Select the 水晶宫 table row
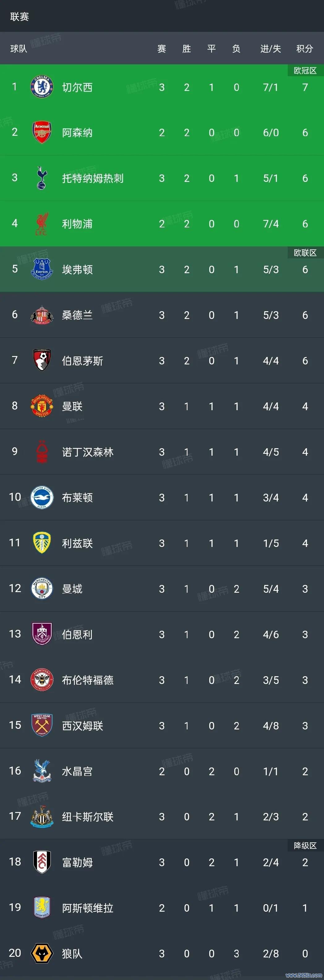 point(162,771)
